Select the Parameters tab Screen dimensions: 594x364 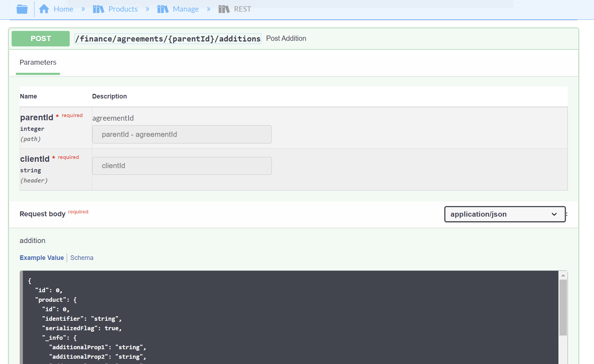[38, 62]
